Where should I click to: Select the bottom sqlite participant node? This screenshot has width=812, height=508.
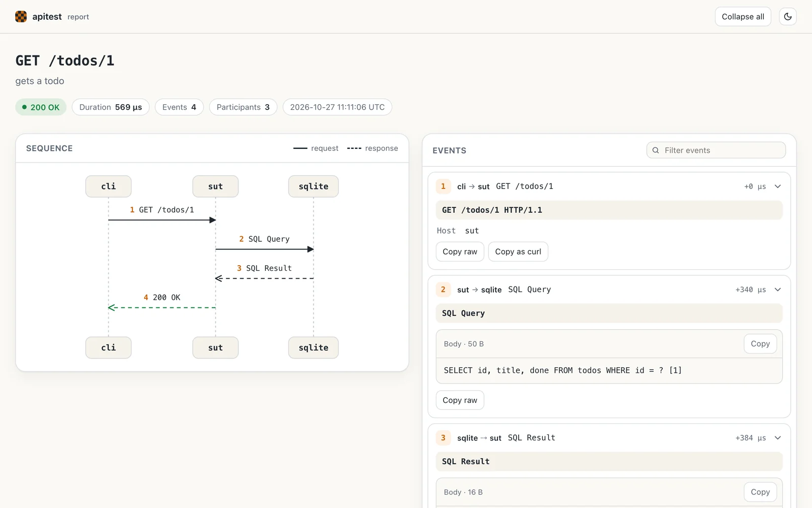click(314, 348)
